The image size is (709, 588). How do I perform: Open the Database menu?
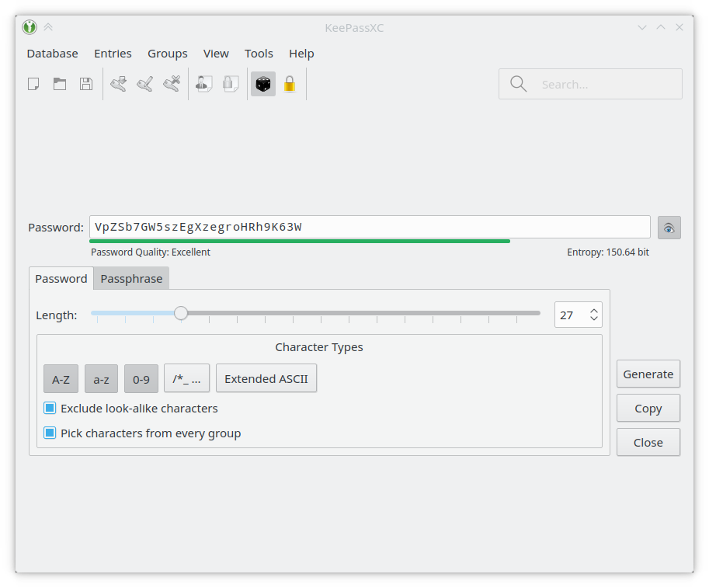52,54
